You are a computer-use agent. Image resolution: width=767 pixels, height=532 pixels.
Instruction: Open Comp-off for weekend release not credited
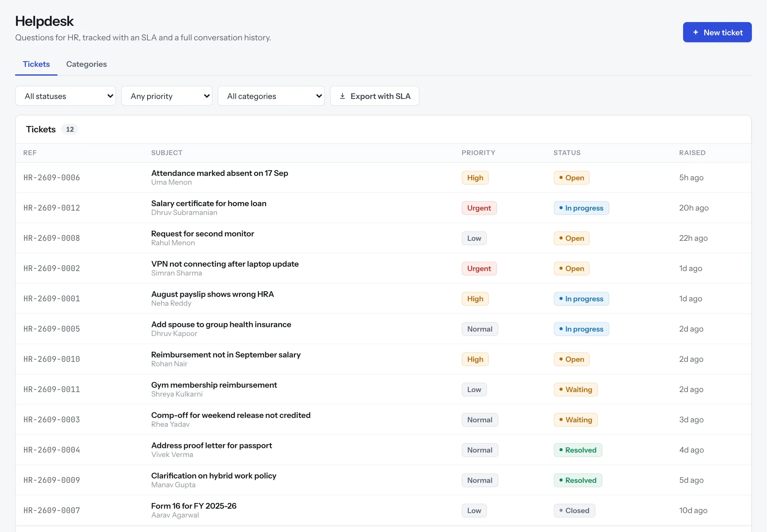coord(231,415)
